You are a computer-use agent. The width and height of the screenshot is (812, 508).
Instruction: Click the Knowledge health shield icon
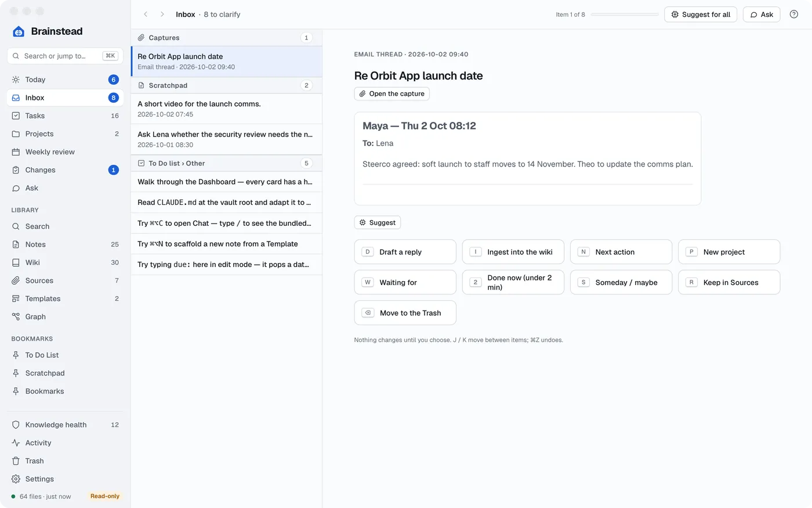pos(16,425)
